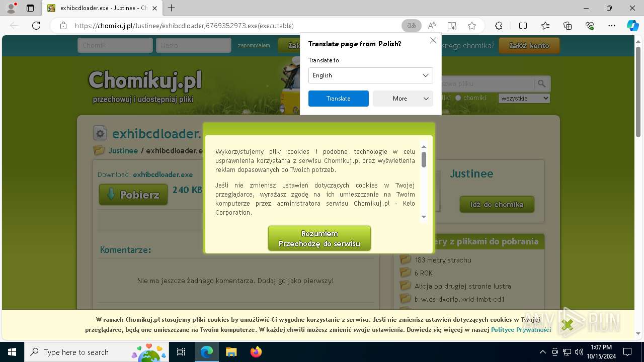The height and width of the screenshot is (362, 644).
Task: Open the Justinee profile name link
Action: click(471, 174)
